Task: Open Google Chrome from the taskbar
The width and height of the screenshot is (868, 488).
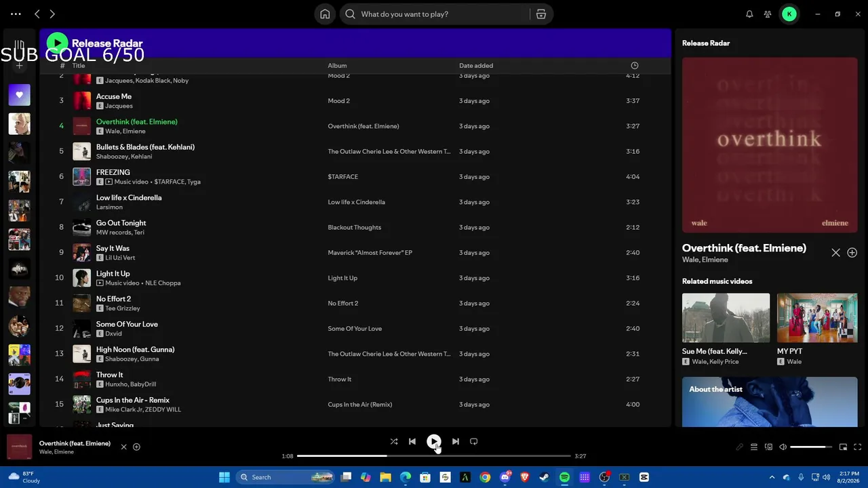Action: (x=485, y=477)
